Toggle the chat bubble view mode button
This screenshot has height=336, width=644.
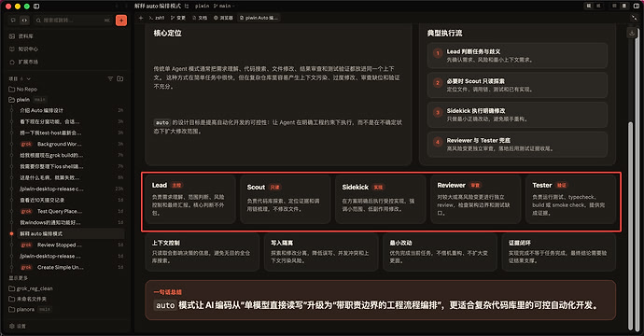(14, 21)
